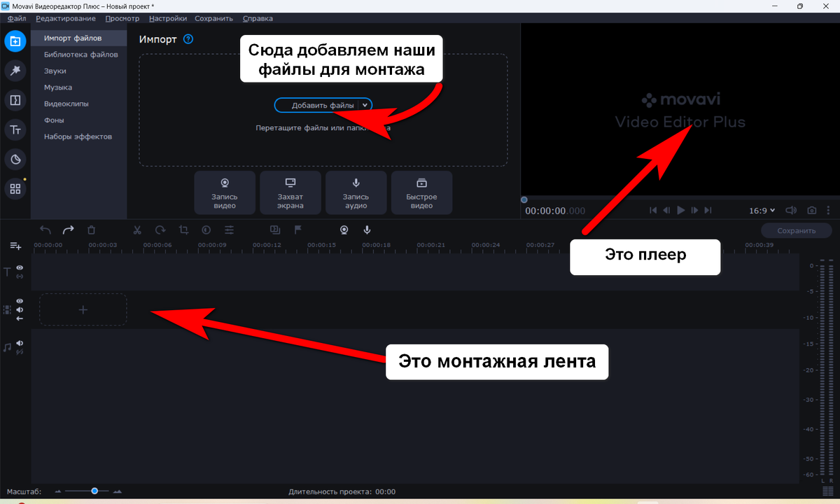Mute the video track speaker

click(20, 309)
